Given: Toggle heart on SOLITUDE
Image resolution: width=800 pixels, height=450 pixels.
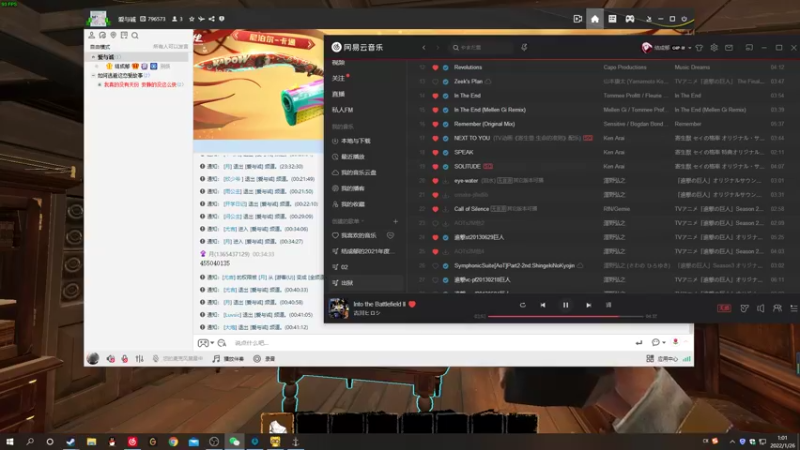Looking at the screenshot, I should [435, 167].
